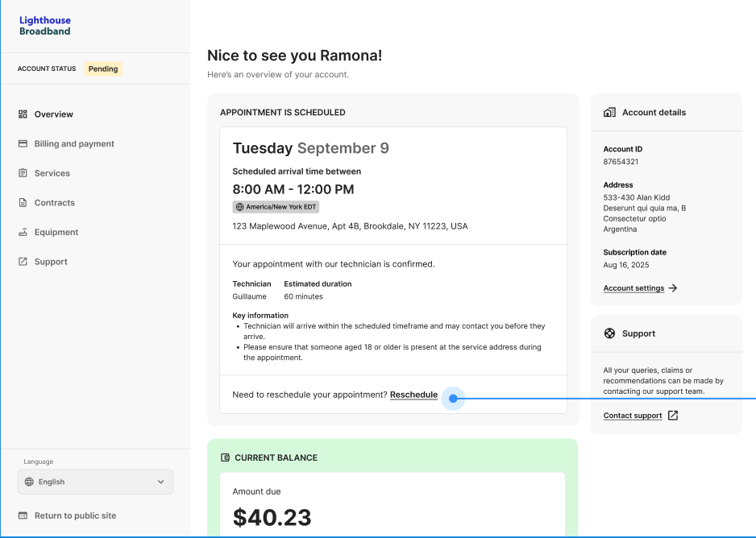Click the lifebuoy icon in Support card
Viewport: 756px width, 538px height.
tap(609, 333)
